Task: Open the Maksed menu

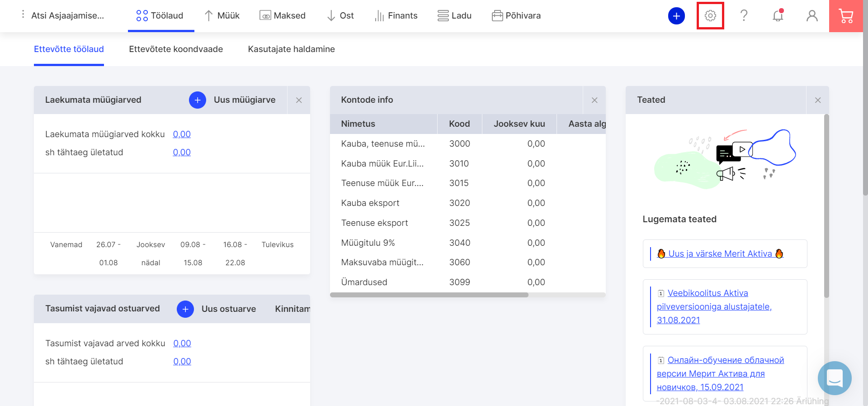Action: tap(283, 16)
